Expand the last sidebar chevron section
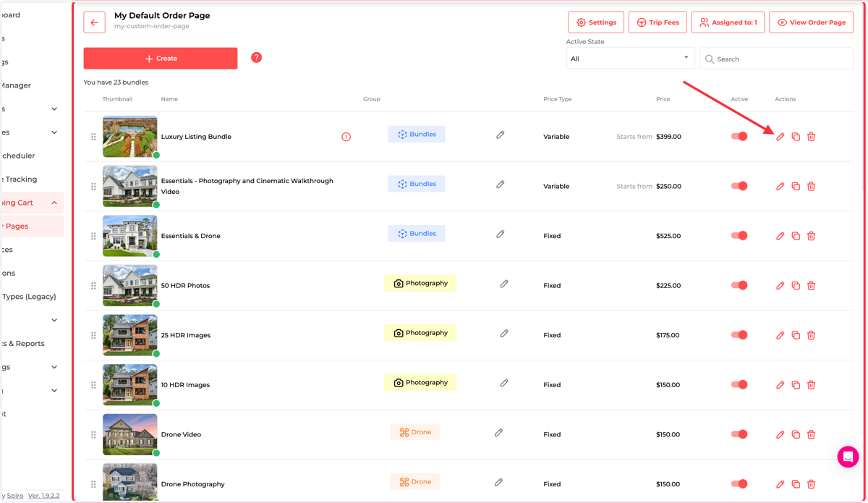The width and height of the screenshot is (868, 503). click(x=54, y=391)
